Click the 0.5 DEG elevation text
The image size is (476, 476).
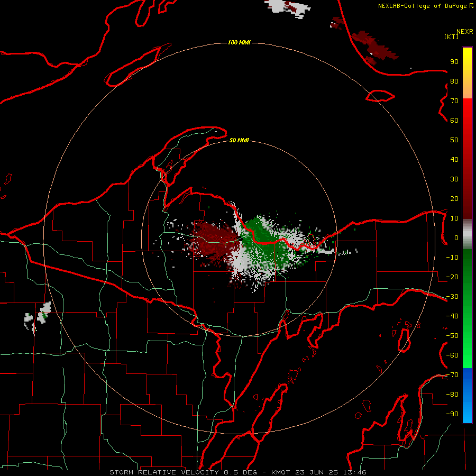[x=241, y=472]
